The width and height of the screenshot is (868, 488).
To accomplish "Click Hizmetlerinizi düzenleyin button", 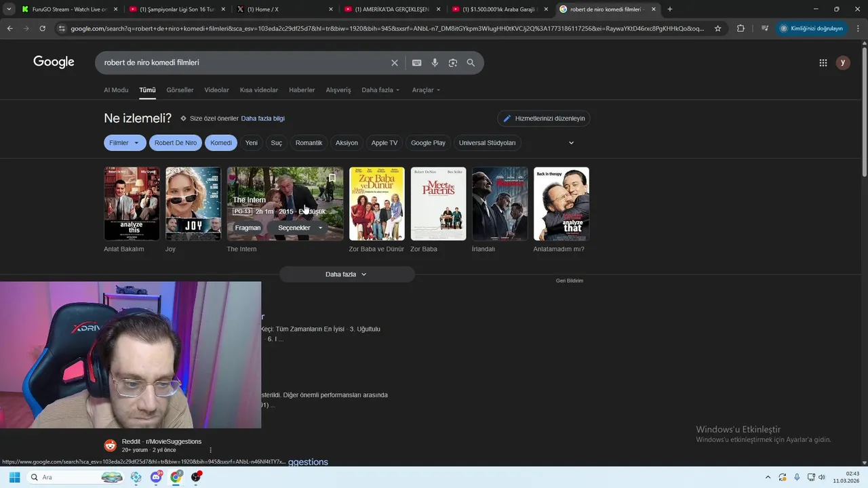I will 544,119.
